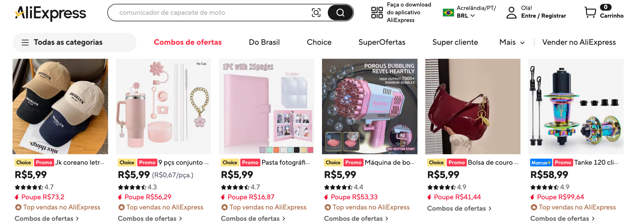Click the image search camera icon
644x222 pixels.
[316, 13]
